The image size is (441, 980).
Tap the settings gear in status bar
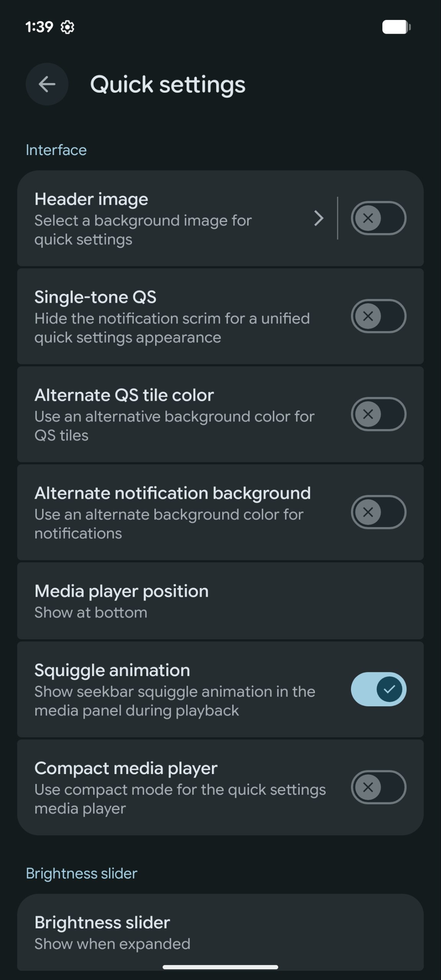(x=67, y=27)
